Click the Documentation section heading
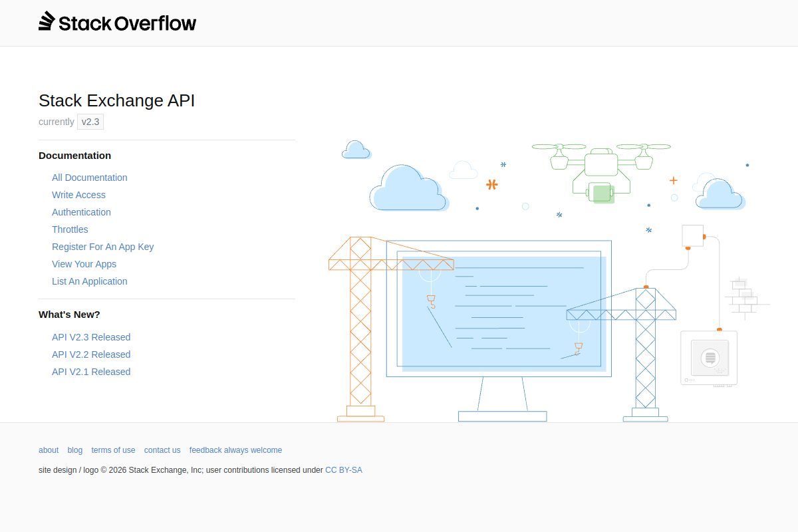 [75, 156]
